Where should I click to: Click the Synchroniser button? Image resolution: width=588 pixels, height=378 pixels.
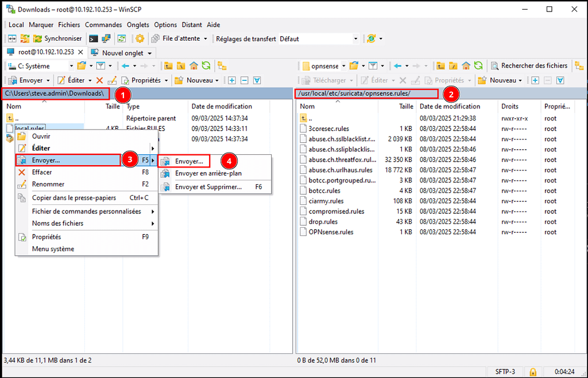coord(57,39)
